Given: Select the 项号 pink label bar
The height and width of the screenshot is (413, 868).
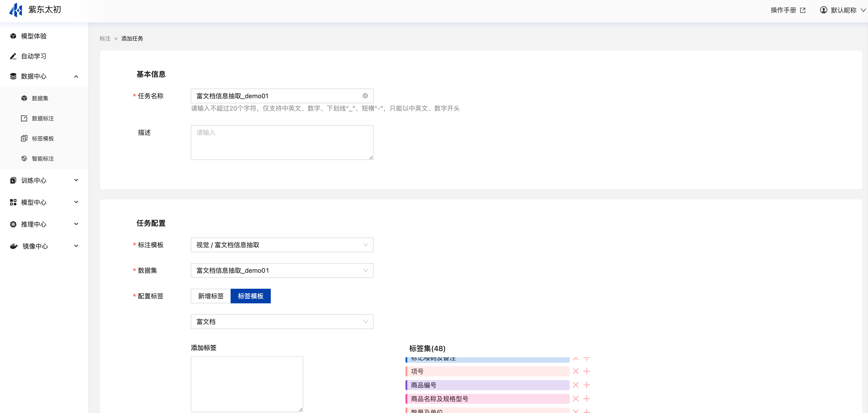Looking at the screenshot, I should (487, 371).
